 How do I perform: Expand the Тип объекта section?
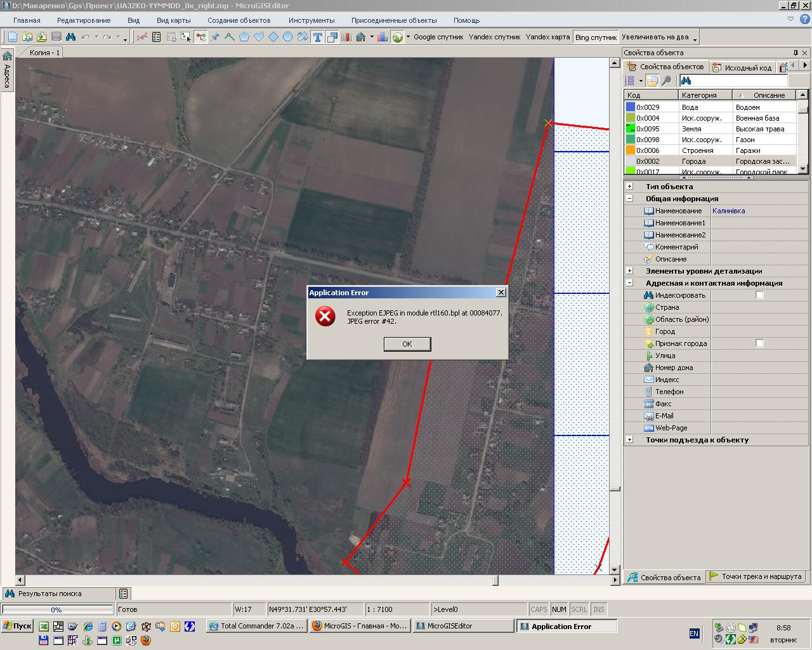[x=629, y=187]
